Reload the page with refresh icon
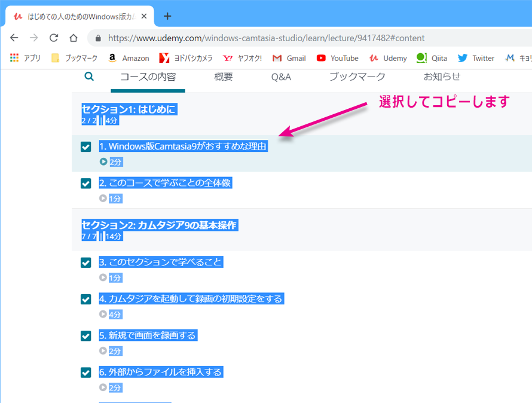 click(x=54, y=38)
